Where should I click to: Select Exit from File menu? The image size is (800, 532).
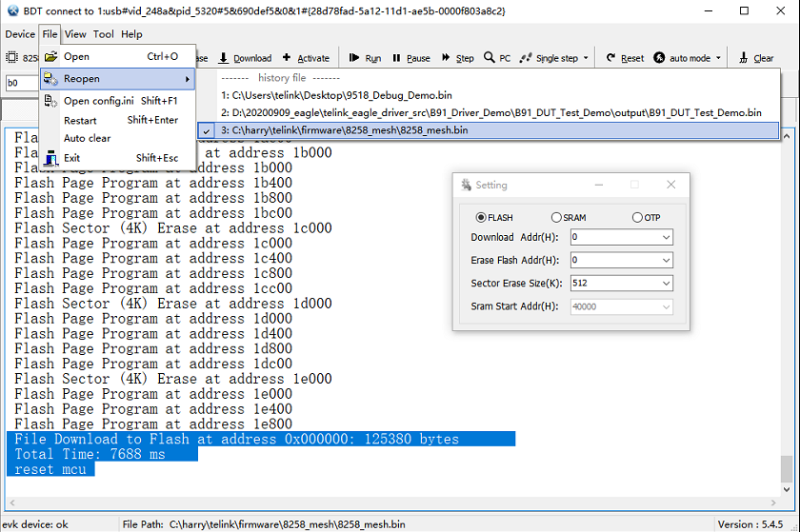pos(71,158)
